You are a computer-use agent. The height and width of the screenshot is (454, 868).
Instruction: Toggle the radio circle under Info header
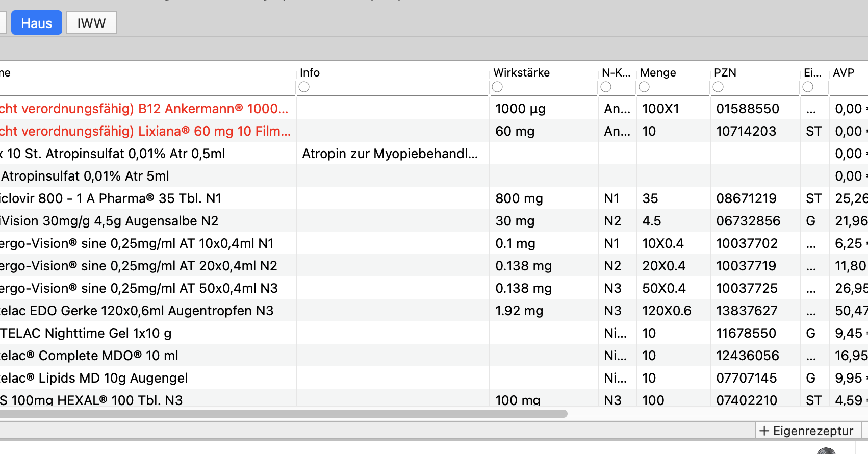(x=304, y=87)
